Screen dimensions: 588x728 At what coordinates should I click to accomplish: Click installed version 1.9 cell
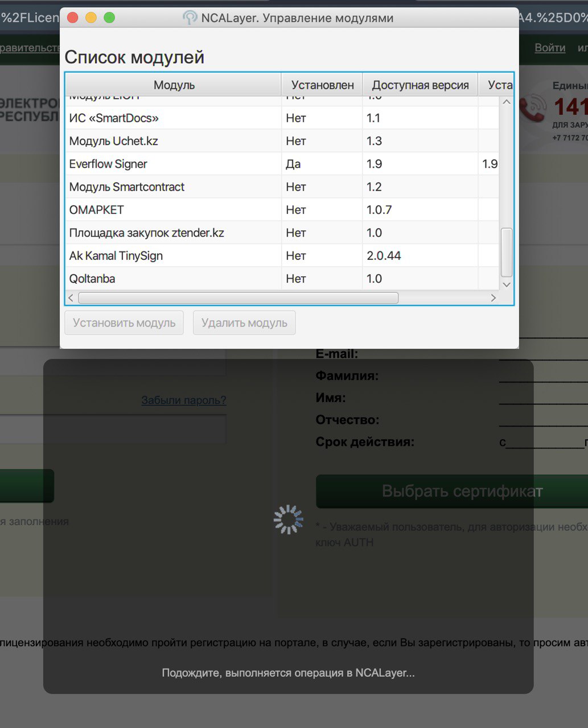[x=489, y=164]
